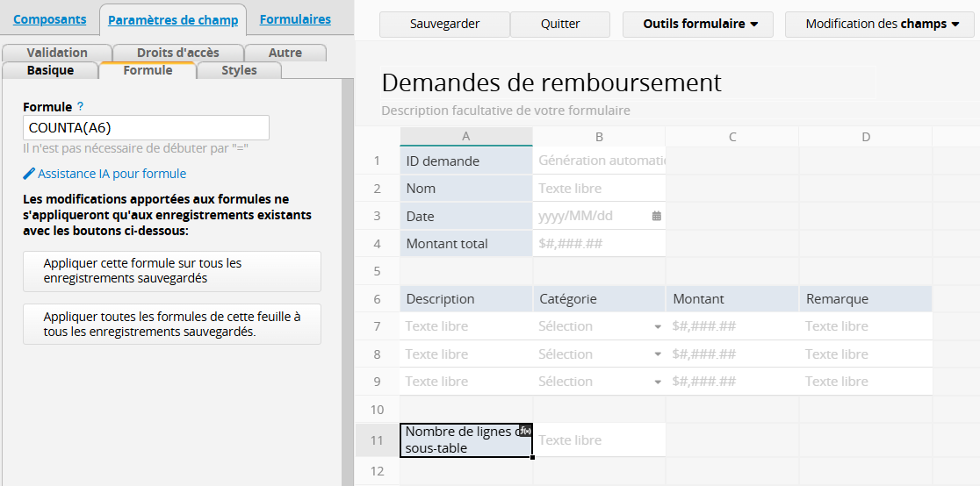Open the Droits d'accès tab

[x=178, y=53]
